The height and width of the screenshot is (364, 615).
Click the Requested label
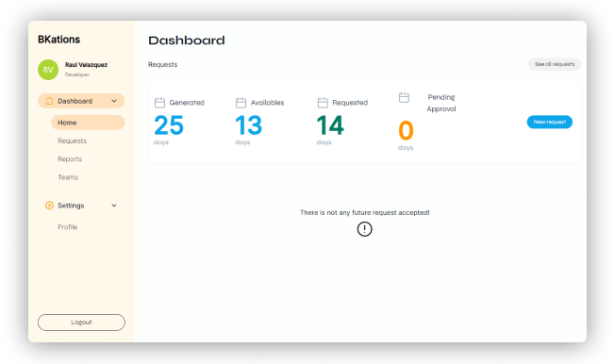click(x=350, y=103)
